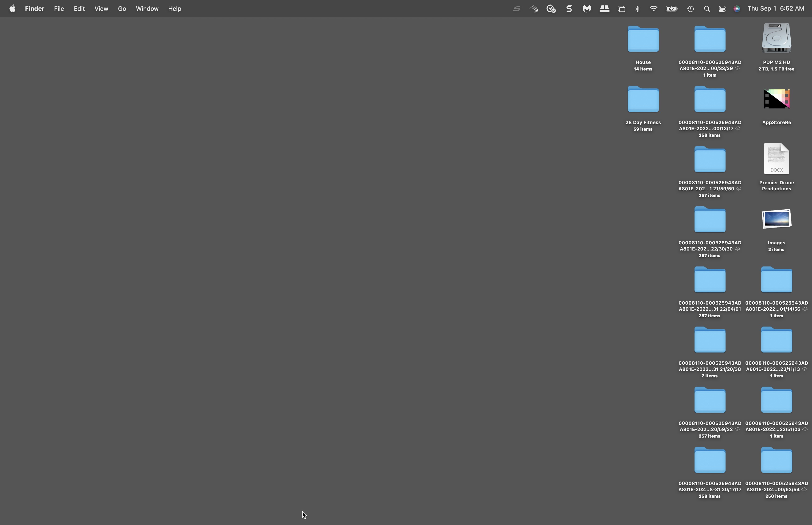Open Spotlight search magnifier icon
The width and height of the screenshot is (812, 525).
pyautogui.click(x=707, y=9)
